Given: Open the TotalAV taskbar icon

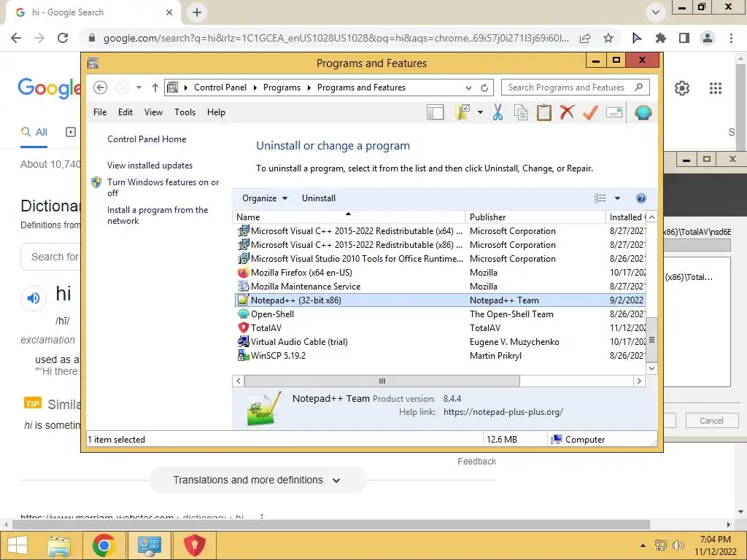Looking at the screenshot, I should [195, 545].
